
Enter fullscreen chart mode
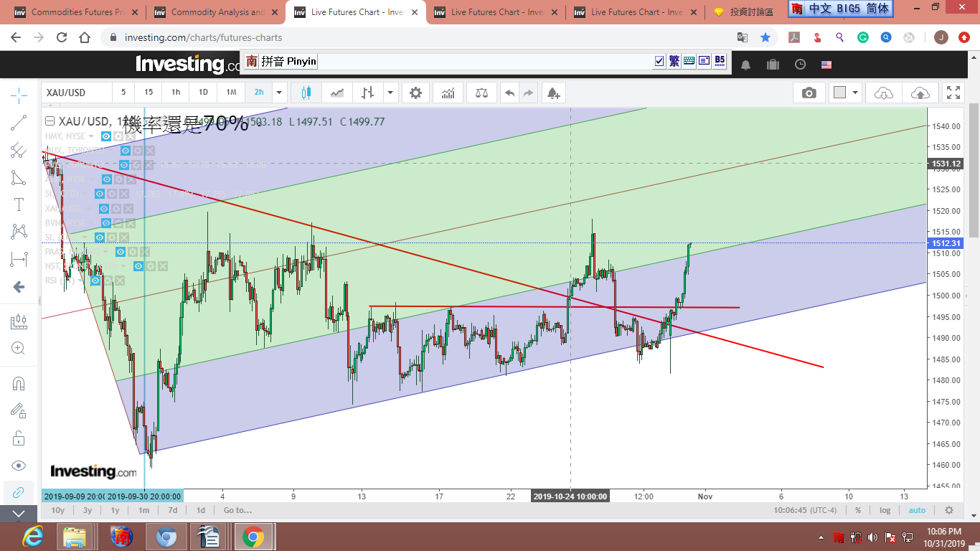(953, 93)
